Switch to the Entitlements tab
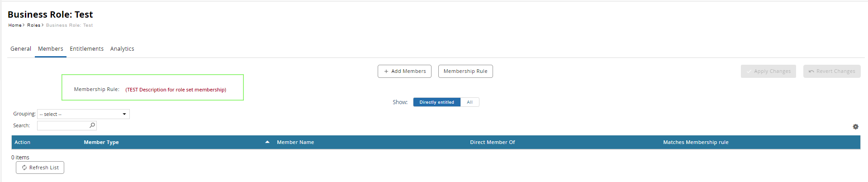The height and width of the screenshot is (182, 868). (x=86, y=49)
